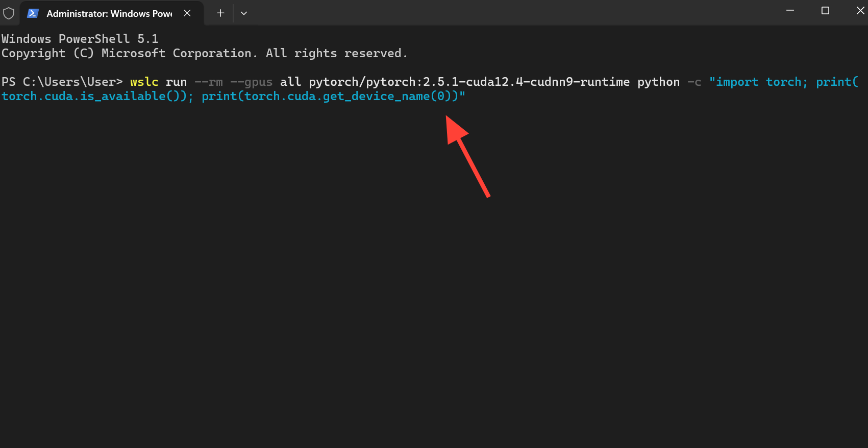
Task: Click the yellow wslc command word
Action: click(144, 82)
